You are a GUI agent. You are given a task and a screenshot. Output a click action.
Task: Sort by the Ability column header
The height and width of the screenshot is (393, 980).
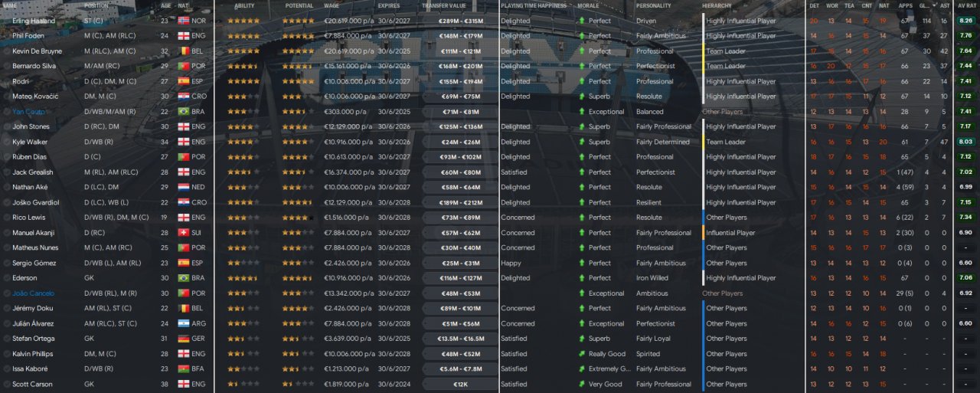(x=244, y=5)
